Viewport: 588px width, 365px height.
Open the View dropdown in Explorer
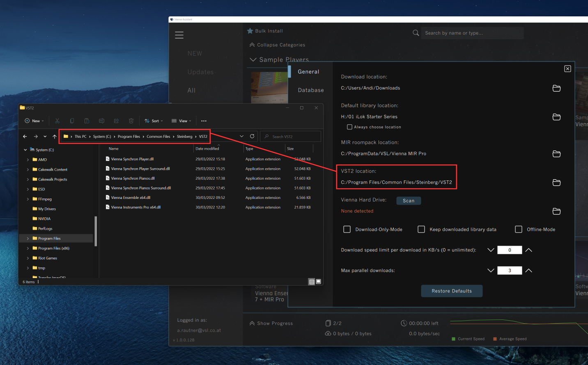pyautogui.click(x=181, y=121)
